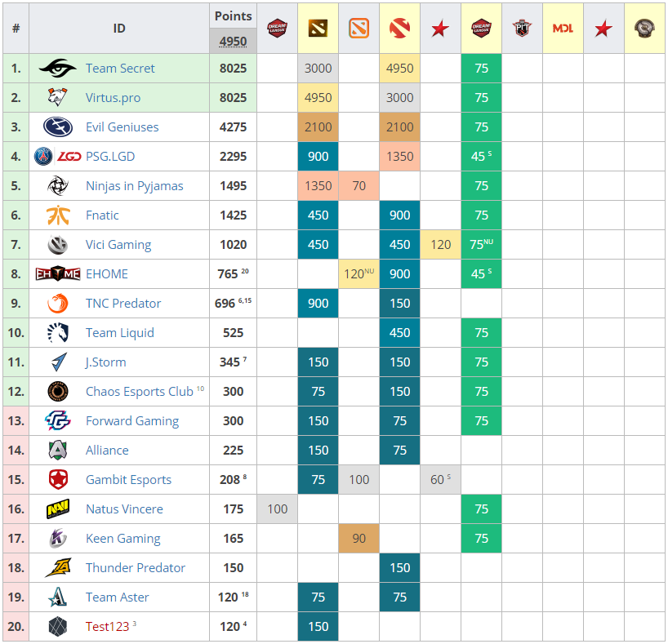Click the Team Aster logo
The width and height of the screenshot is (668, 644).
(58, 597)
